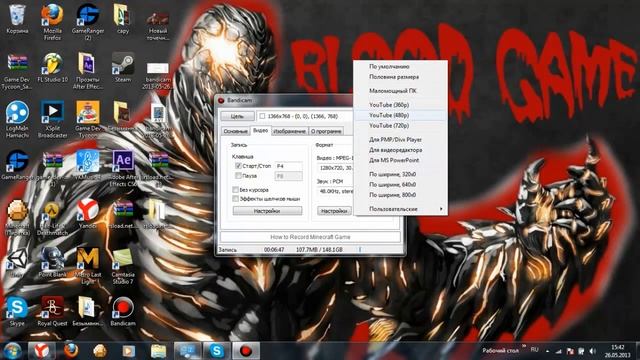640x360 pixels.
Task: Select the Game Dev Tycoon_Sa archive icon
Action: 17,72
